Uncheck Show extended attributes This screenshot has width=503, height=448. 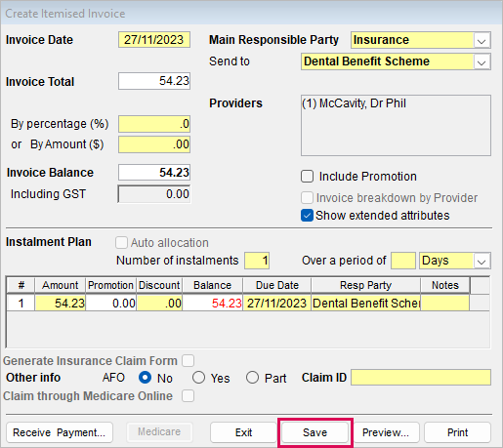point(307,216)
